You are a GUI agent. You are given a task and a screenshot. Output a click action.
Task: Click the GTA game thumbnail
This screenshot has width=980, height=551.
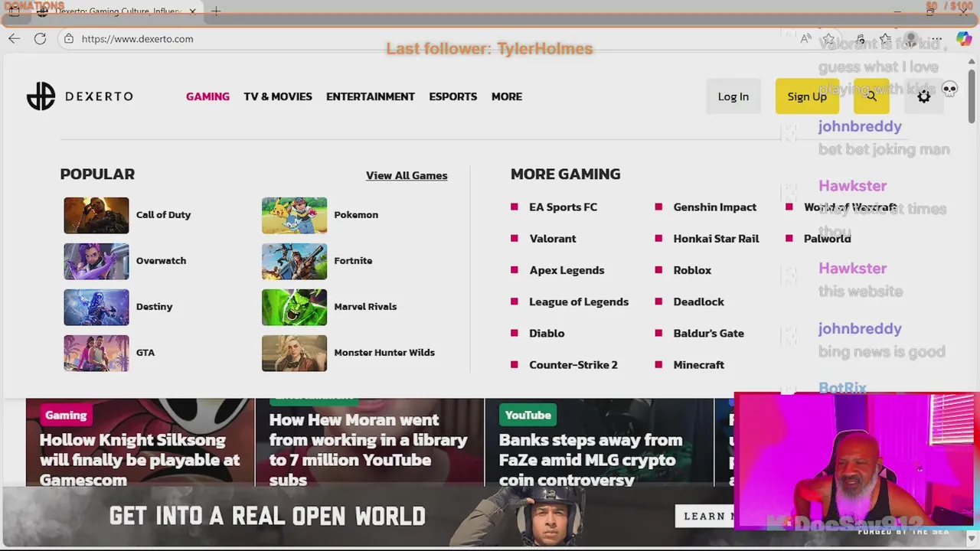click(96, 353)
